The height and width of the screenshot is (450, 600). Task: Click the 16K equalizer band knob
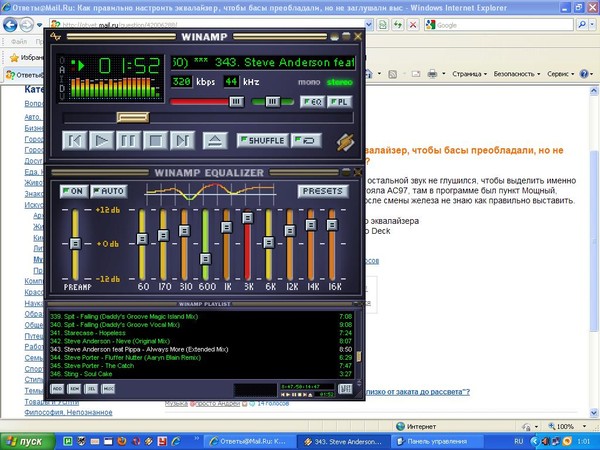coord(332,225)
